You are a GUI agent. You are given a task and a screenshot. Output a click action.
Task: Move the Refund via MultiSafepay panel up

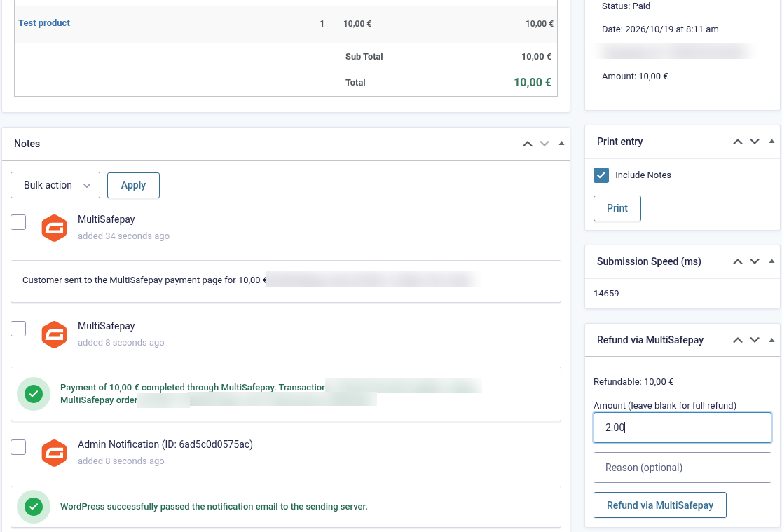[x=738, y=341]
